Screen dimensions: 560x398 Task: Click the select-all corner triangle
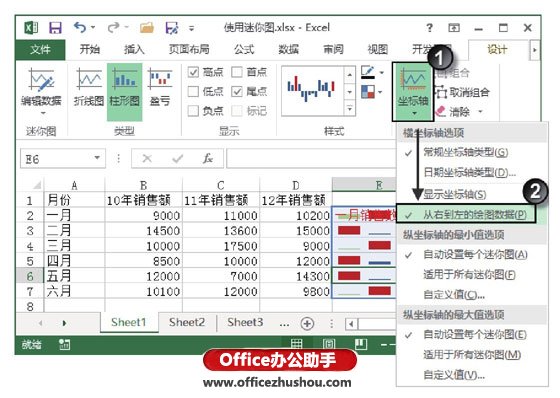pyautogui.click(x=37, y=185)
